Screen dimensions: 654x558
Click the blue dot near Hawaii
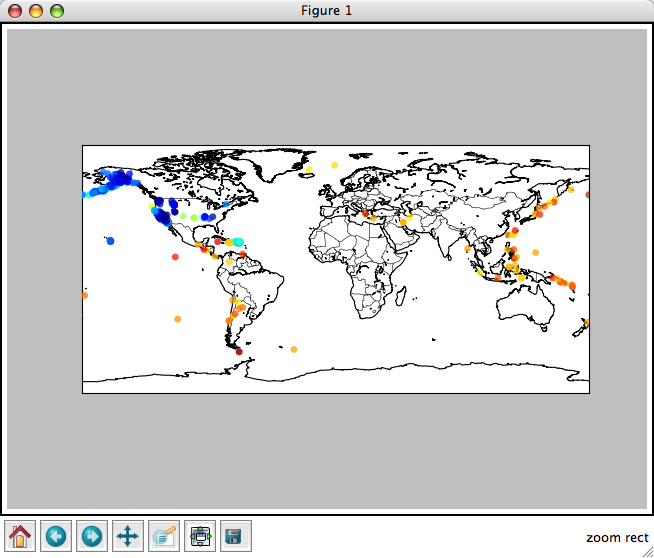click(x=110, y=241)
